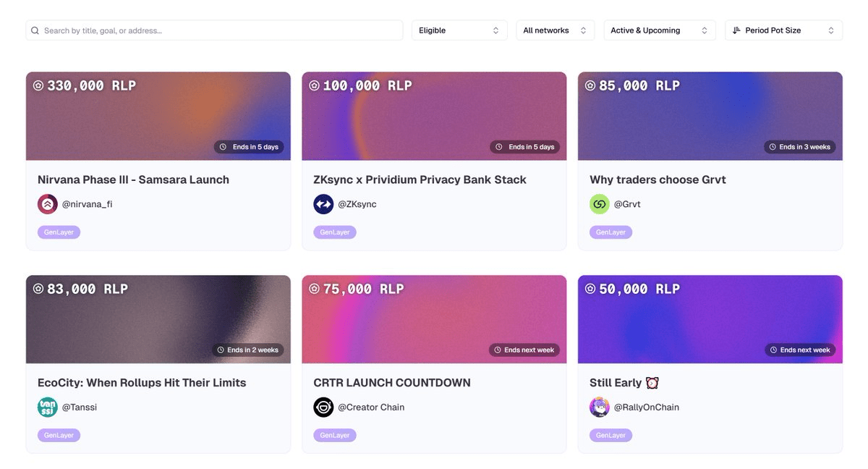Click the search magnifier icon
Image resolution: width=868 pixels, height=469 pixels.
[35, 30]
